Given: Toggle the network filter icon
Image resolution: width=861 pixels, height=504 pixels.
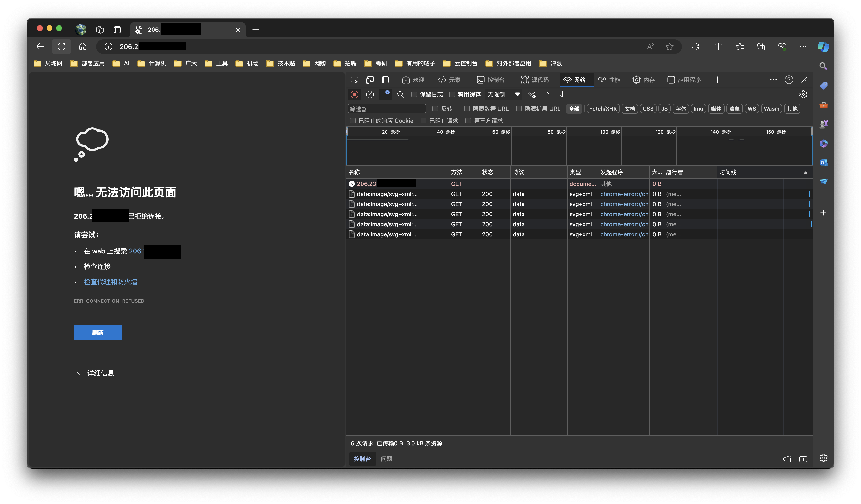Looking at the screenshot, I should click(385, 94).
